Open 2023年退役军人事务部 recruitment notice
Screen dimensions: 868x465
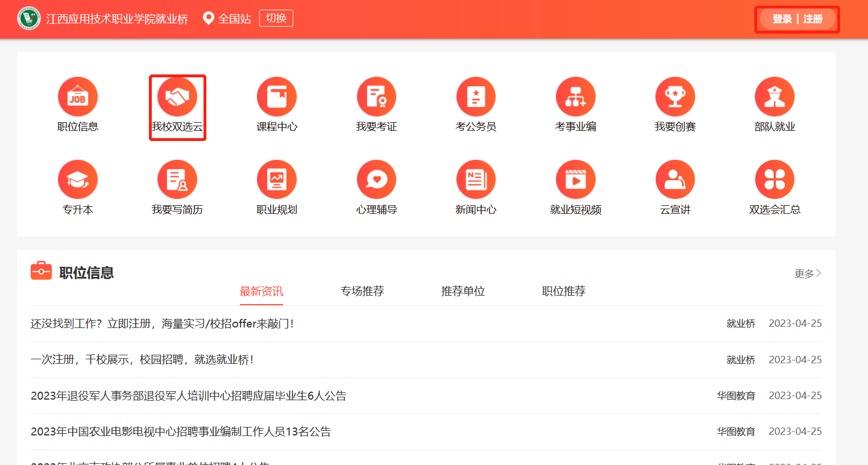click(189, 396)
